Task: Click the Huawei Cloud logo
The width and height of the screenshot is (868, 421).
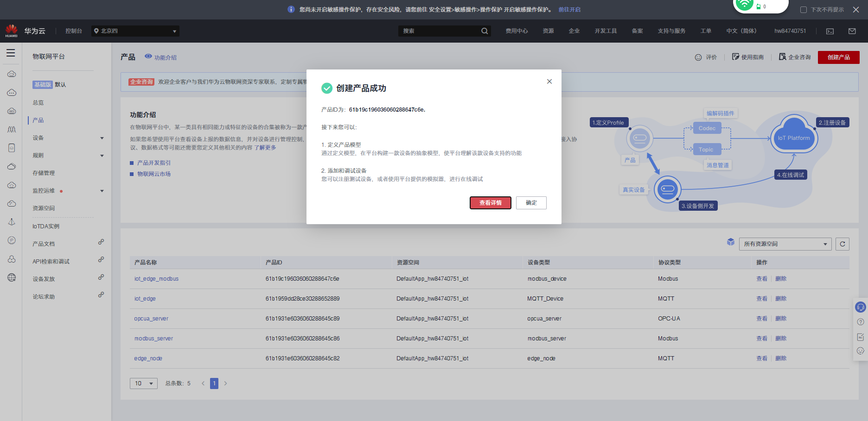Action: pos(12,31)
